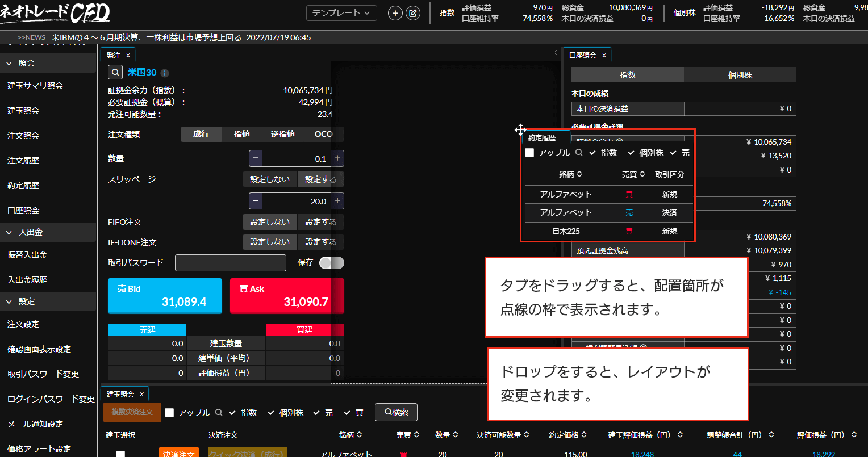Add a new template with plus icon
868x457 pixels.
[x=395, y=13]
